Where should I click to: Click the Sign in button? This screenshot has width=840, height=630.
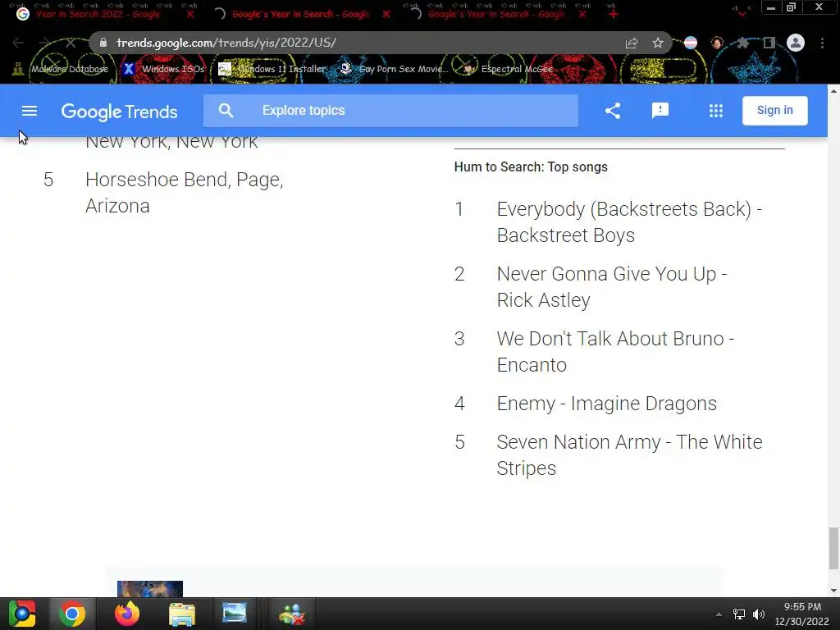[774, 111]
